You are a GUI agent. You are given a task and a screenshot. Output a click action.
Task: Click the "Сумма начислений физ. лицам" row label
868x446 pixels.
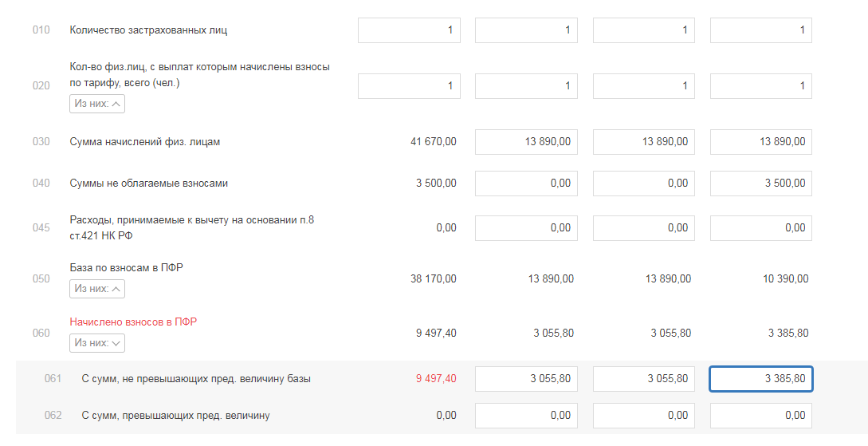coord(145,143)
